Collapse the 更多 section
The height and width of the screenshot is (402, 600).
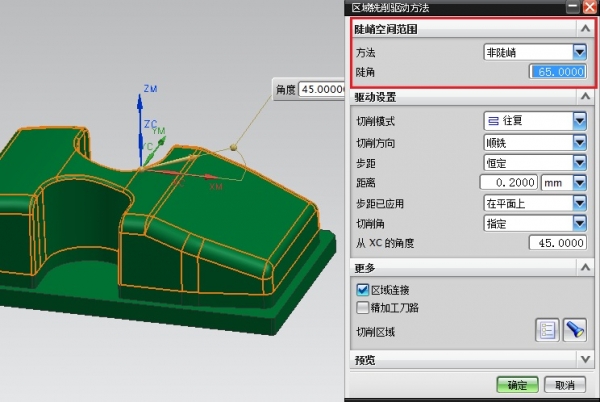coord(585,267)
